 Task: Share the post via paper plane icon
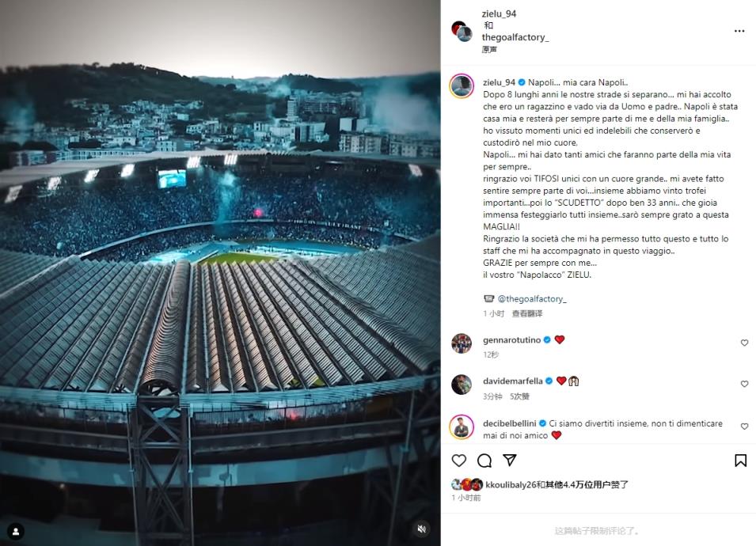click(510, 461)
